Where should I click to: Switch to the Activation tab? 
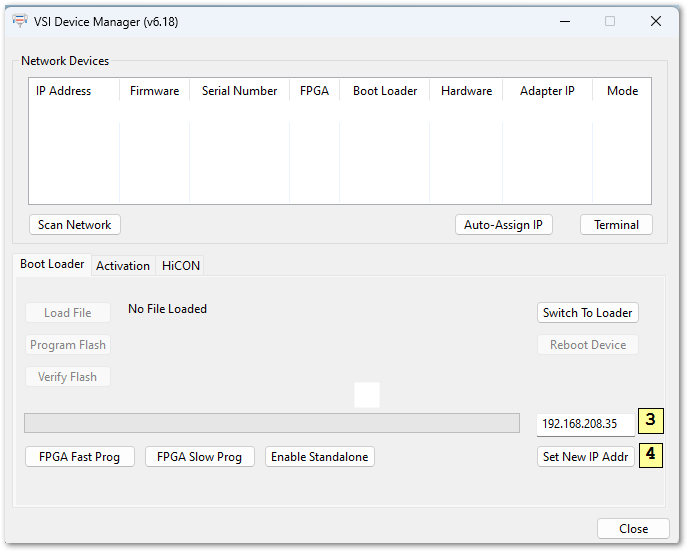click(123, 265)
